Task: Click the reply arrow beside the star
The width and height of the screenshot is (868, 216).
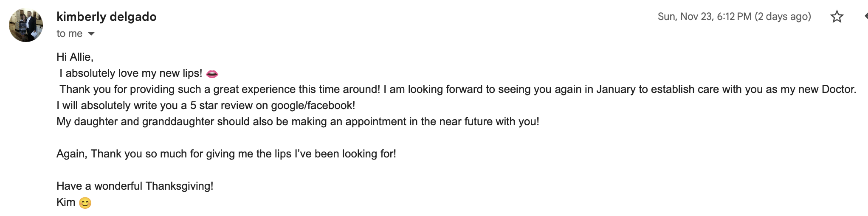Action: coord(865,17)
